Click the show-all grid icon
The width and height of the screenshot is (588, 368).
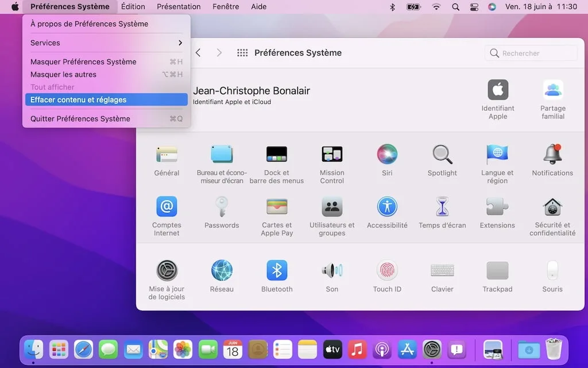(x=242, y=53)
